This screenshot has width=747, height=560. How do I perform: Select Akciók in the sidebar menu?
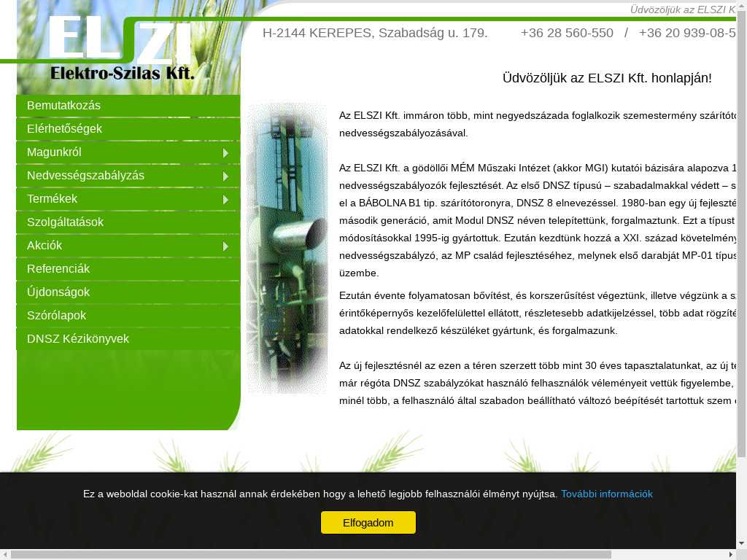[x=128, y=246]
